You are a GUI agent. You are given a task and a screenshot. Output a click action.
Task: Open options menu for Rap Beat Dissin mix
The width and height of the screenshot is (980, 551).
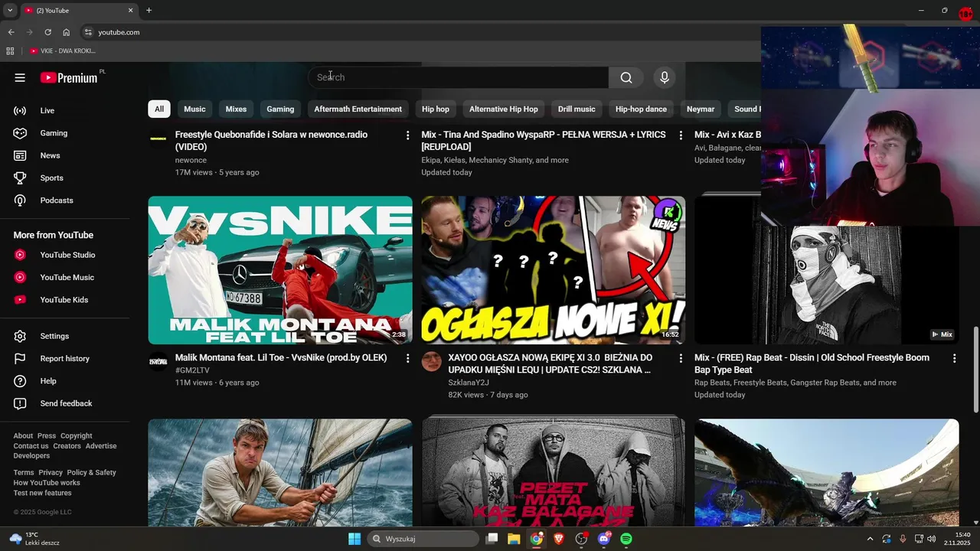(x=954, y=358)
